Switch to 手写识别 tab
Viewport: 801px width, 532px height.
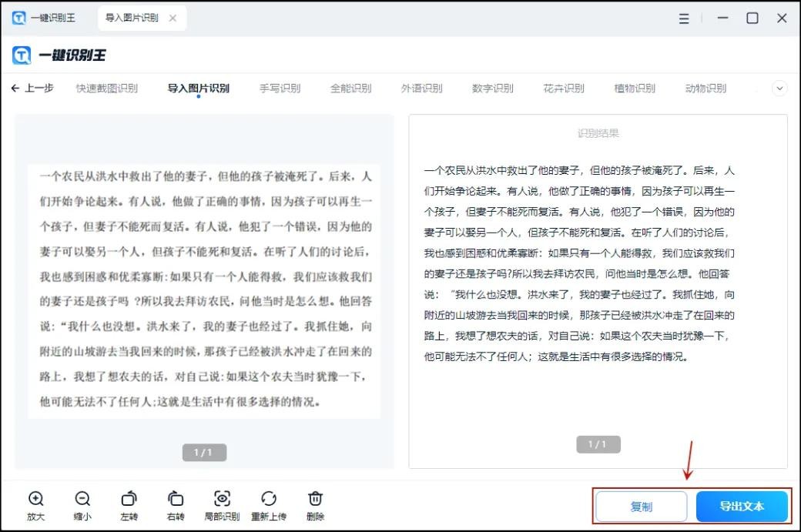[280, 89]
